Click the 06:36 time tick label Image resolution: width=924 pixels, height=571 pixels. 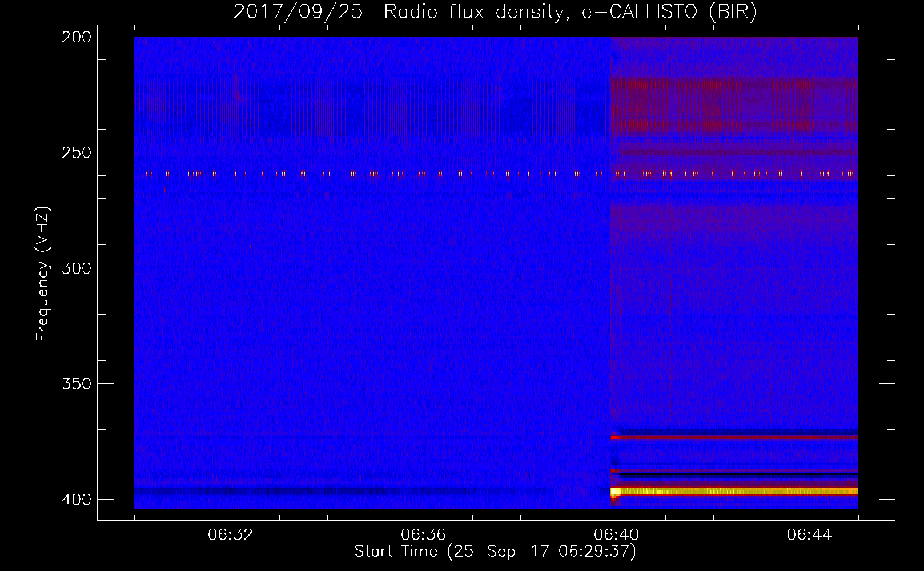point(424,534)
